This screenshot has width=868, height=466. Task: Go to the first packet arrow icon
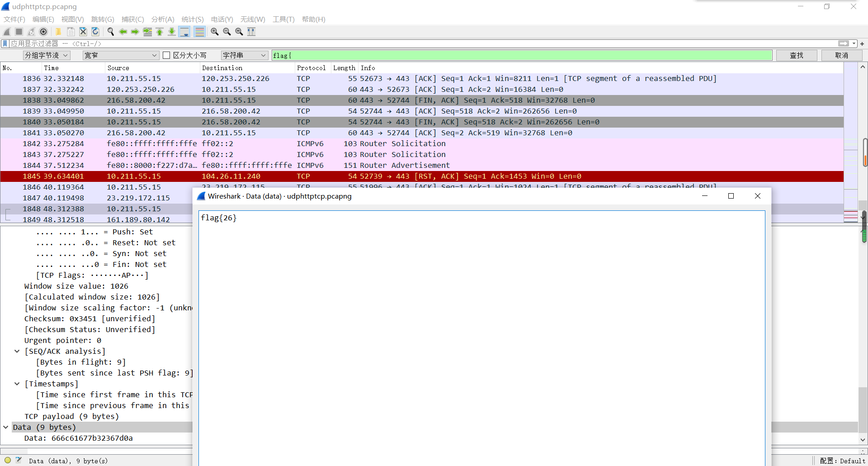pos(160,32)
